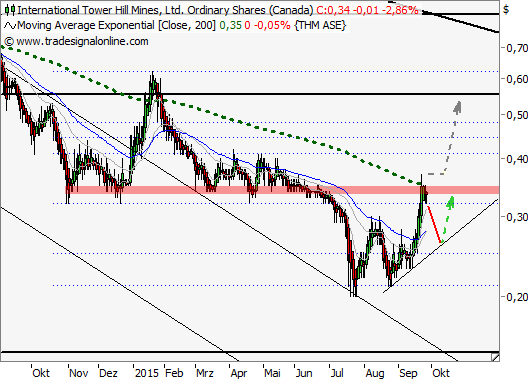Click the candlestick icon beside the stock title
This screenshot has width=528, height=379.
pyautogui.click(x=10, y=10)
